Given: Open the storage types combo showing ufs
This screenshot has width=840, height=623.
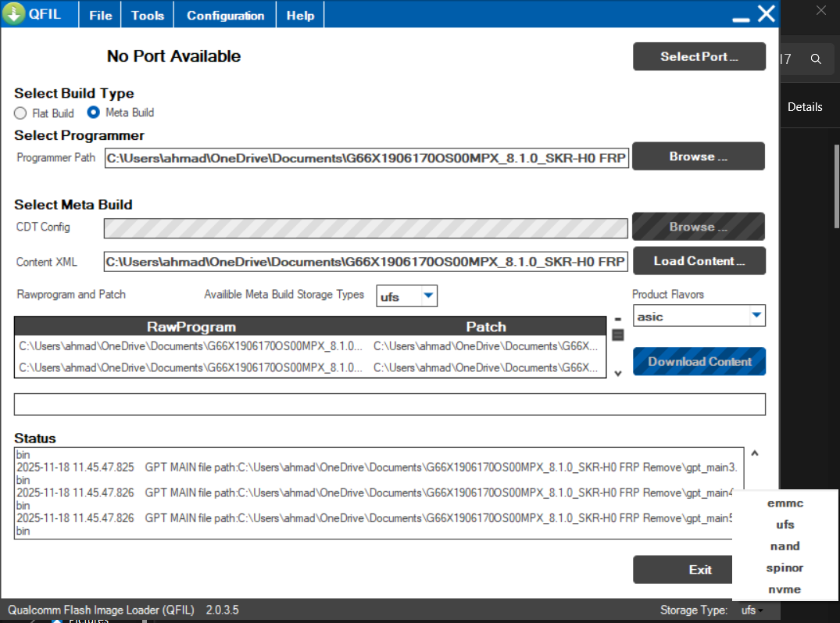Looking at the screenshot, I should coord(406,296).
